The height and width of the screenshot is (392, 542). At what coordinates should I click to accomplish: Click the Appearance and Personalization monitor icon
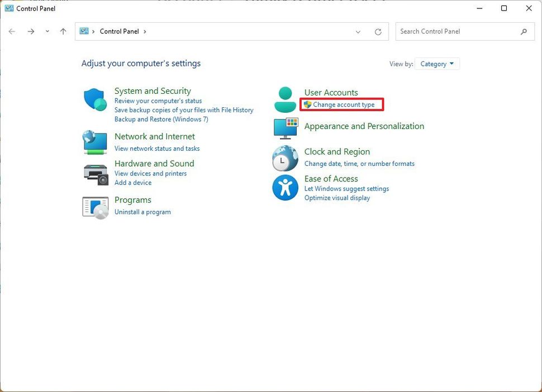tap(285, 128)
